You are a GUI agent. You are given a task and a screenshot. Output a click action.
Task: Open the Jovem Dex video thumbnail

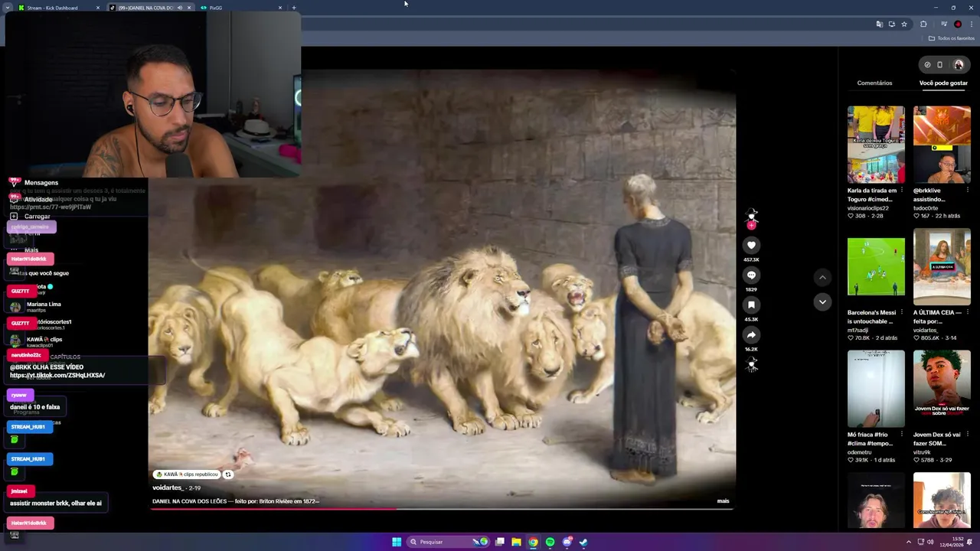(x=942, y=389)
